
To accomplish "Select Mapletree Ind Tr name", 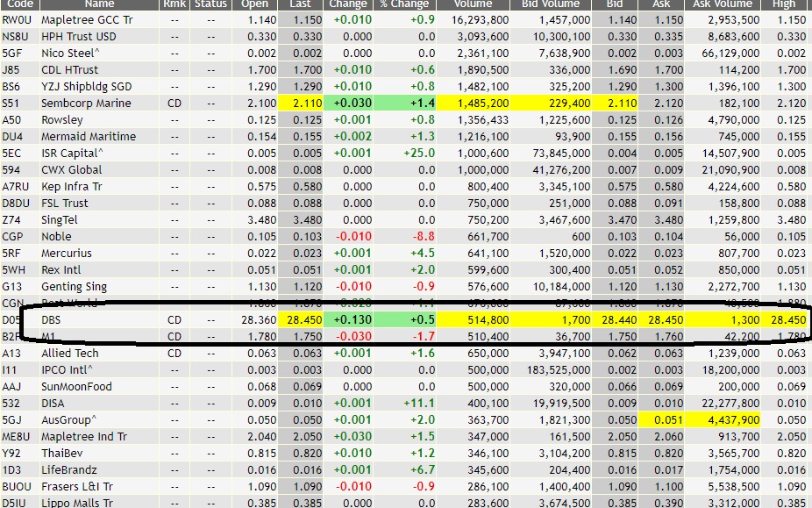I will click(84, 436).
